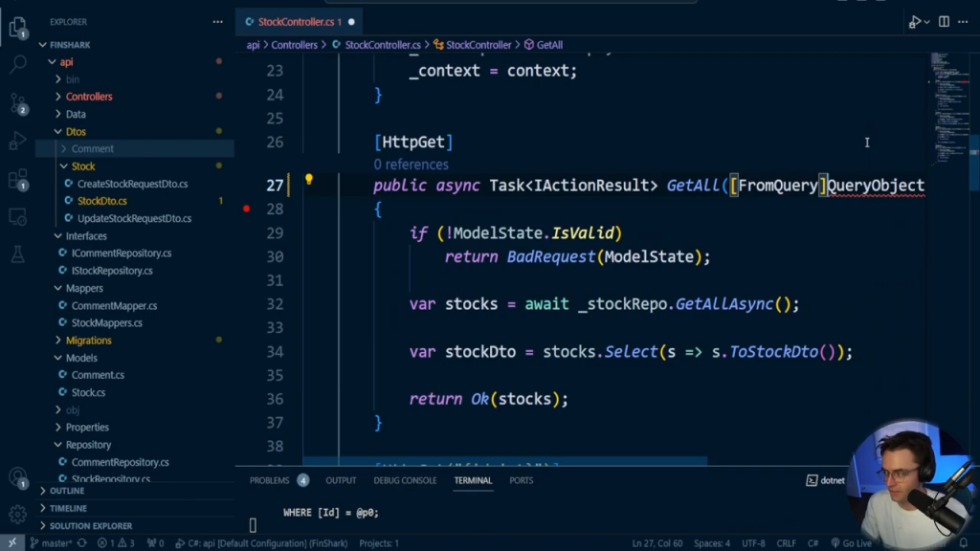
Task: Open the Search view in activity bar
Action: pyautogui.click(x=17, y=65)
